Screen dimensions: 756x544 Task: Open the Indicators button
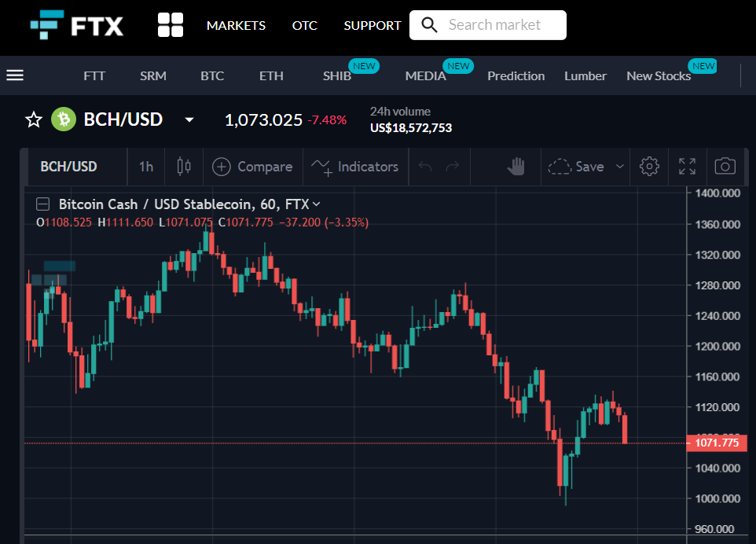tap(355, 167)
